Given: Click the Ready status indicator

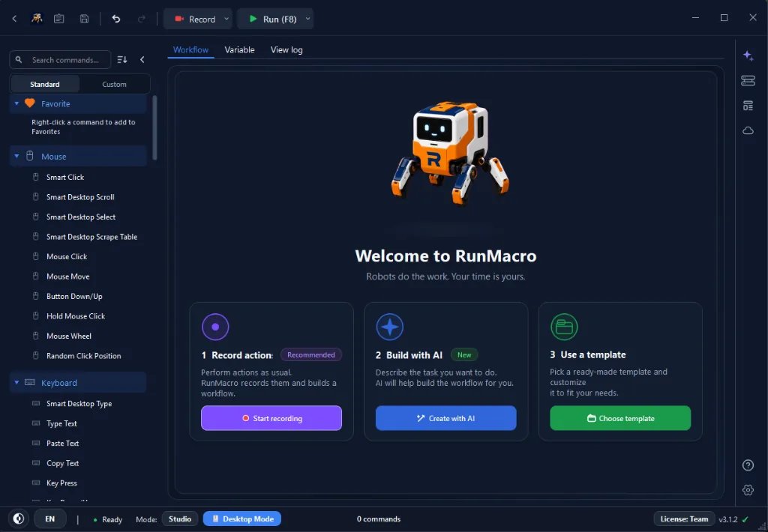Looking at the screenshot, I should (108, 519).
